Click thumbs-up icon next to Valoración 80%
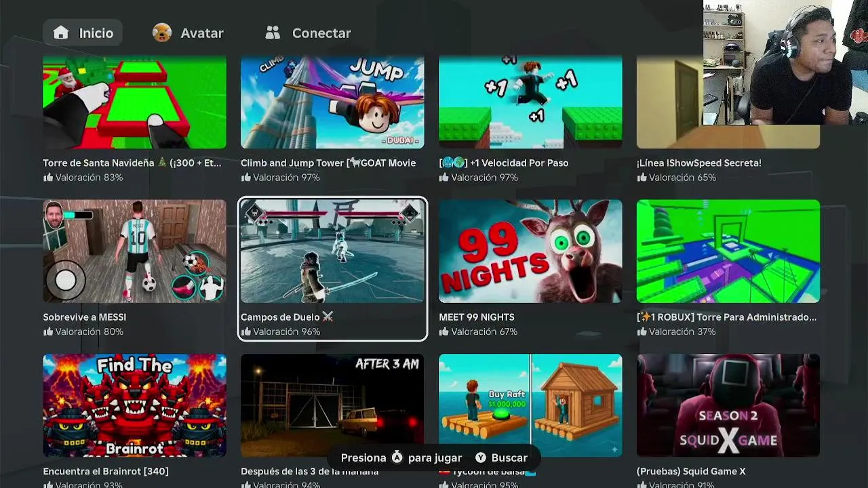 (x=47, y=331)
